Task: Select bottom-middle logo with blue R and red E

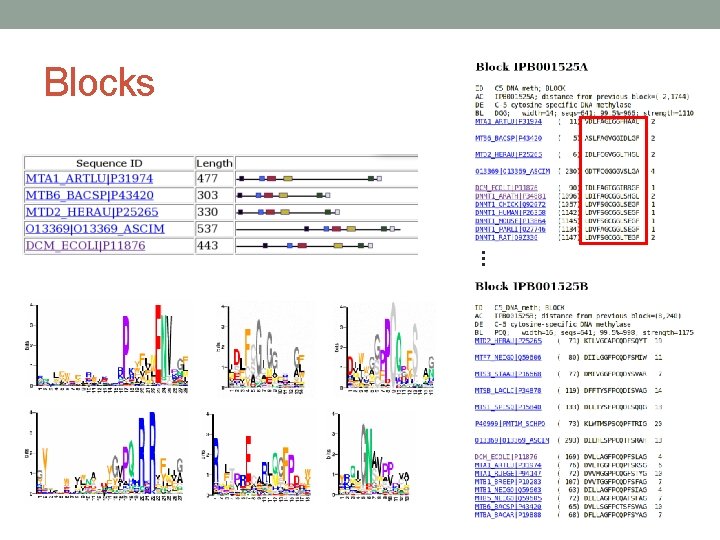Action: (x=257, y=456)
